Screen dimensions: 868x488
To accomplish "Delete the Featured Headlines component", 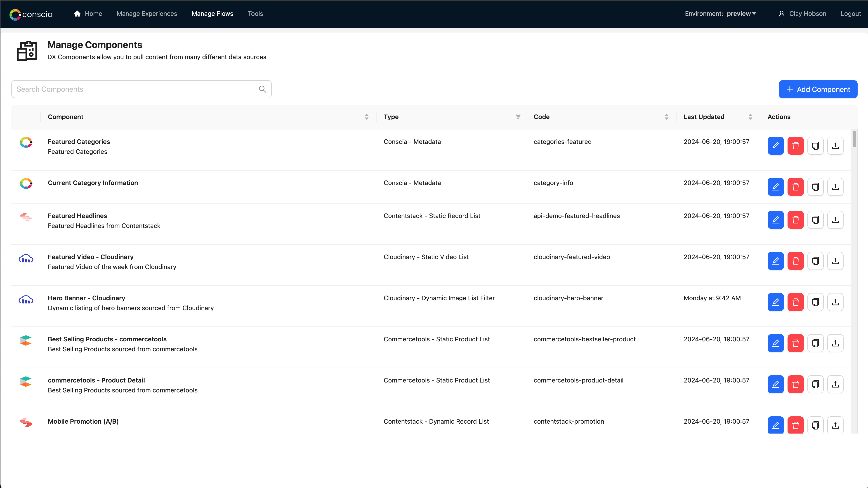I will tap(795, 220).
